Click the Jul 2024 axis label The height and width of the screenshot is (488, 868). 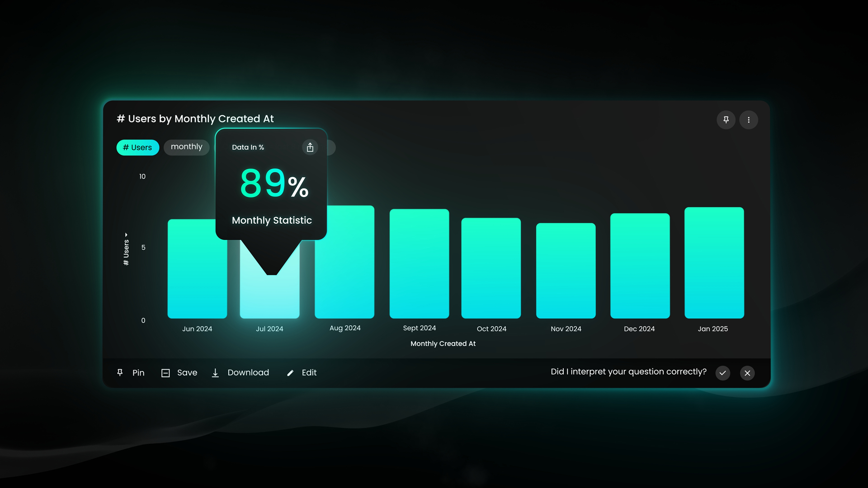point(269,329)
